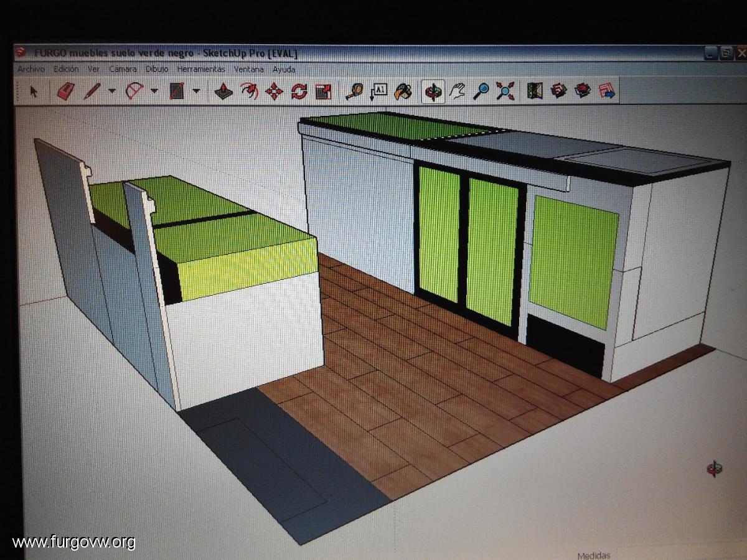Select the Move tool
Screen dimensions: 747x560
274,91
